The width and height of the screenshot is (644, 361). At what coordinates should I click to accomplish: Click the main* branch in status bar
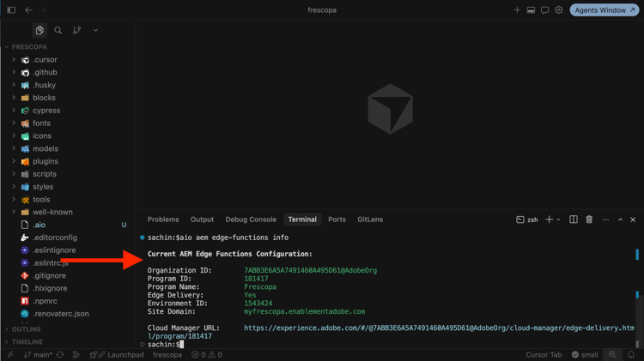(38, 355)
